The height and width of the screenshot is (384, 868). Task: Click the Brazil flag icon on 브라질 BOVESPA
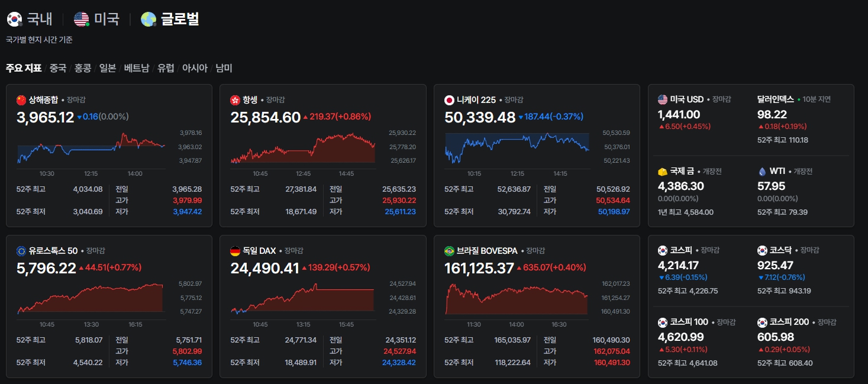point(449,251)
